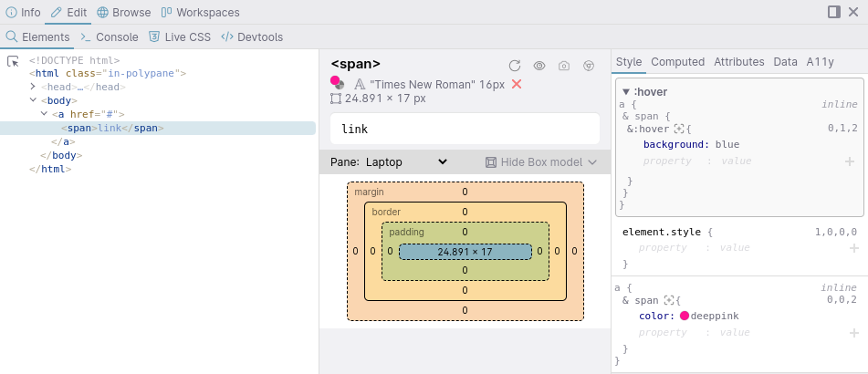
Task: Select the DOCTYPE html line
Action: pyautogui.click(x=74, y=60)
